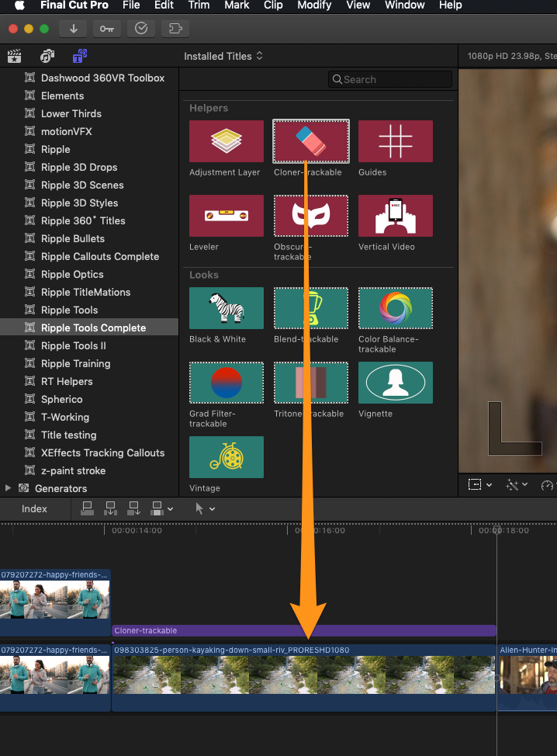This screenshot has height=756, width=557.
Task: Click in the titles Search field
Action: [x=390, y=79]
